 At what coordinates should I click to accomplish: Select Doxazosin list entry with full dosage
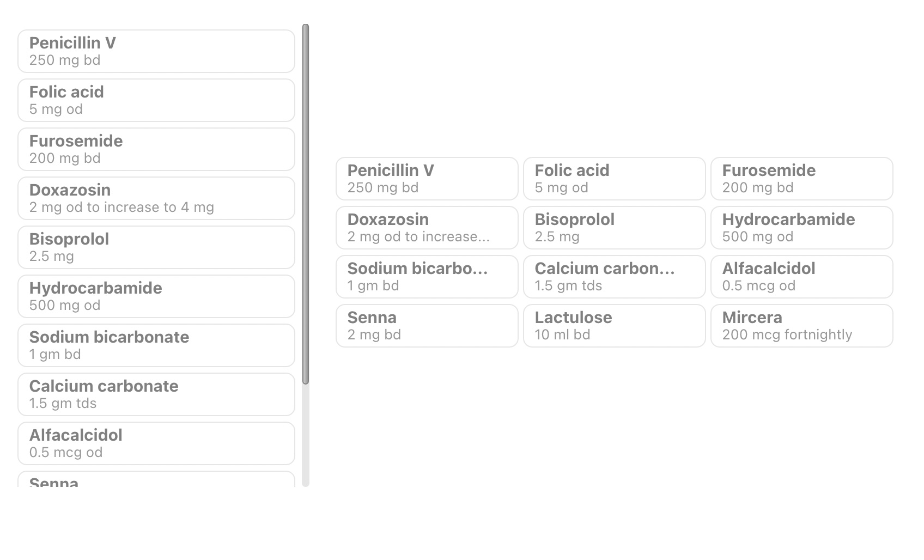click(156, 198)
